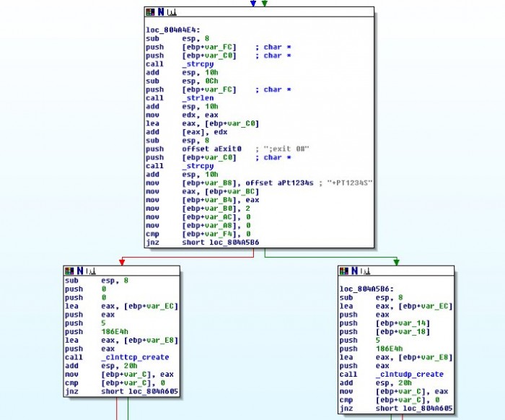Image resolution: width=505 pixels, height=420 pixels.
Task: Select the _strlen call target
Action: (x=198, y=98)
